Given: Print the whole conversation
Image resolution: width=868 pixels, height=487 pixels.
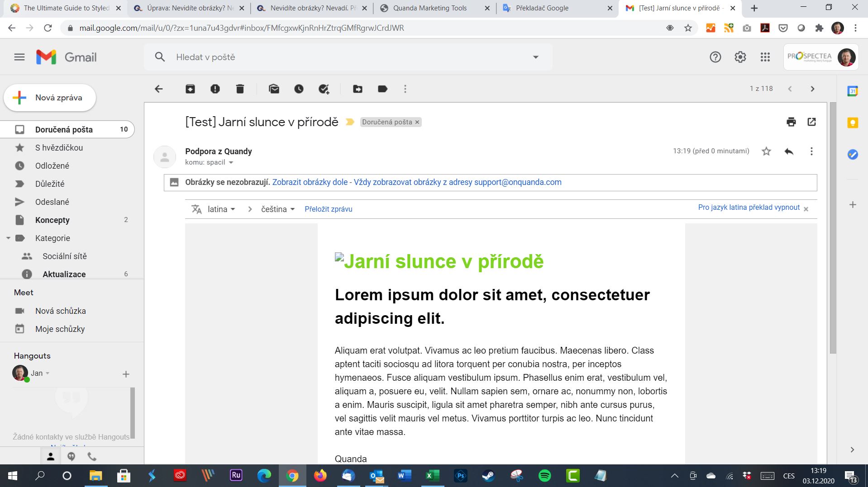Looking at the screenshot, I should (x=791, y=122).
